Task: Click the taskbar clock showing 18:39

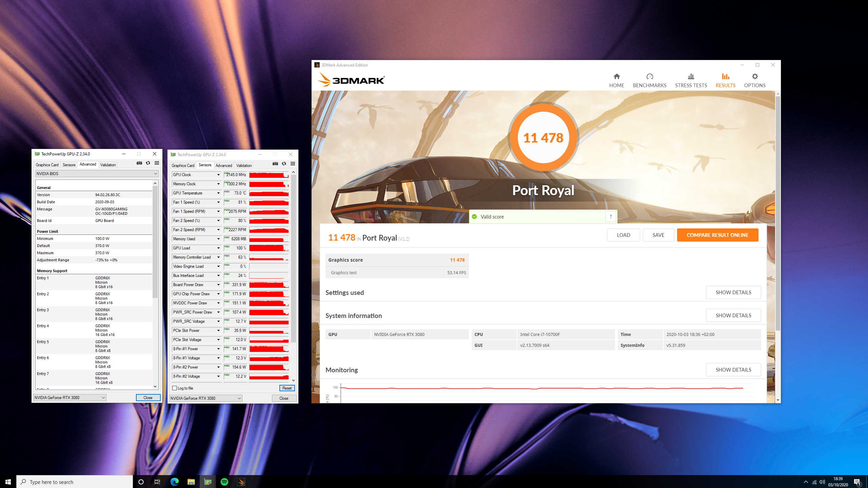Action: [838, 482]
